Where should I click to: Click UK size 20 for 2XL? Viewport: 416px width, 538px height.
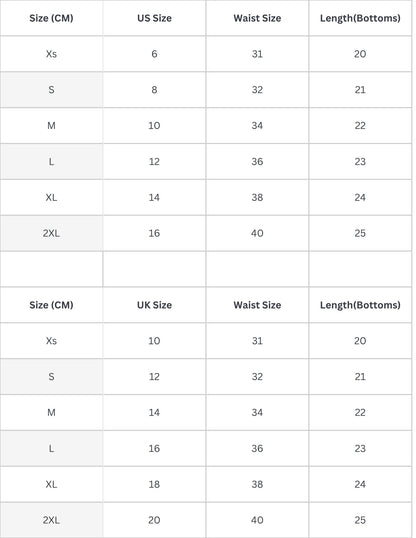click(x=154, y=520)
